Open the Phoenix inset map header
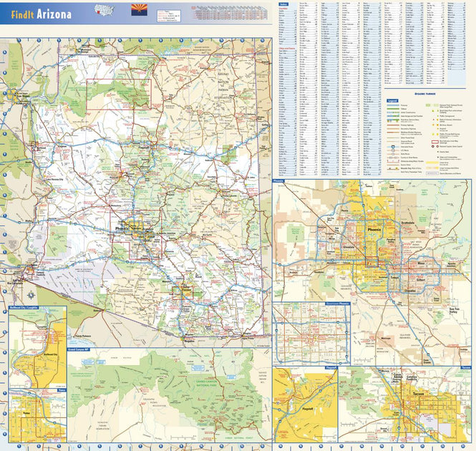Viewport: 476px width, 451px height. [280, 182]
